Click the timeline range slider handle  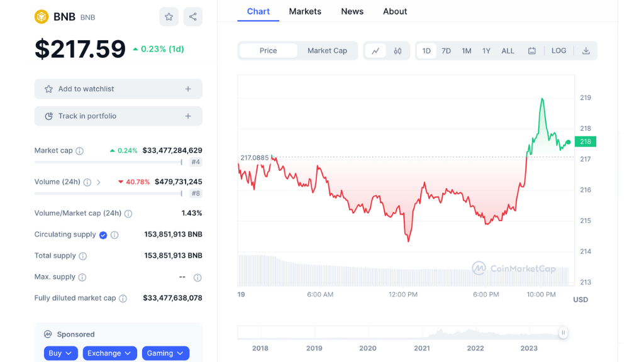click(x=563, y=333)
